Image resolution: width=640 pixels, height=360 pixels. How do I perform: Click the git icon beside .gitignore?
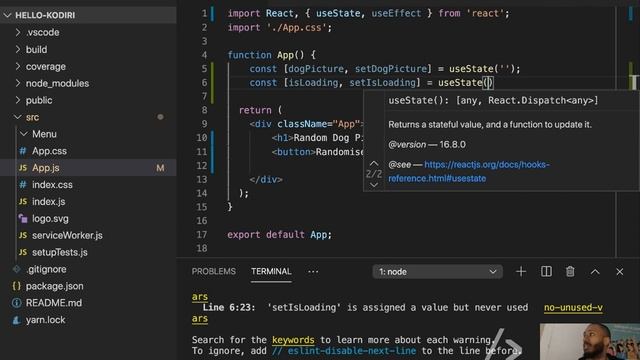click(x=16, y=269)
